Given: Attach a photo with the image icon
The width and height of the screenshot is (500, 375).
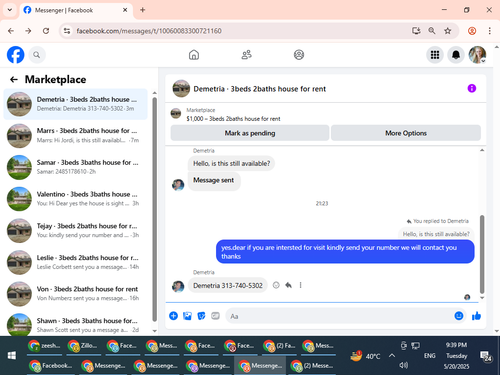Looking at the screenshot, I should pos(187,316).
